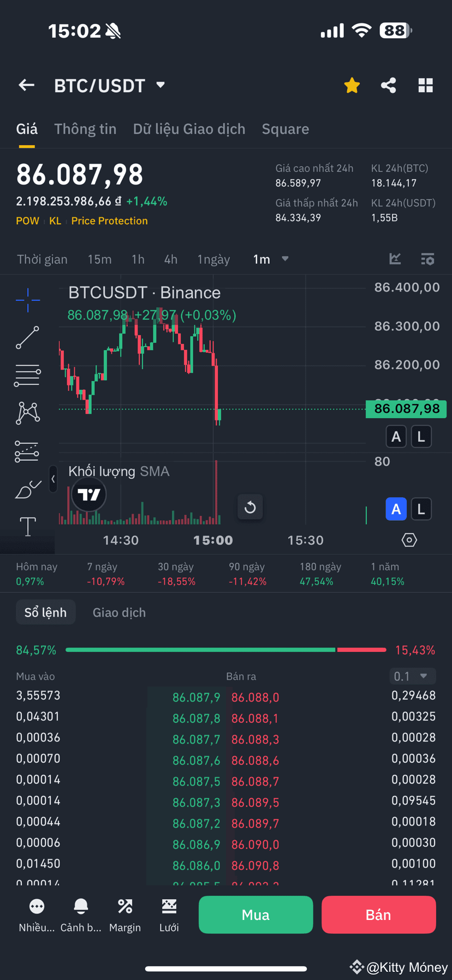452x980 pixels.
Task: Open the TradingView logo
Action: tap(89, 495)
